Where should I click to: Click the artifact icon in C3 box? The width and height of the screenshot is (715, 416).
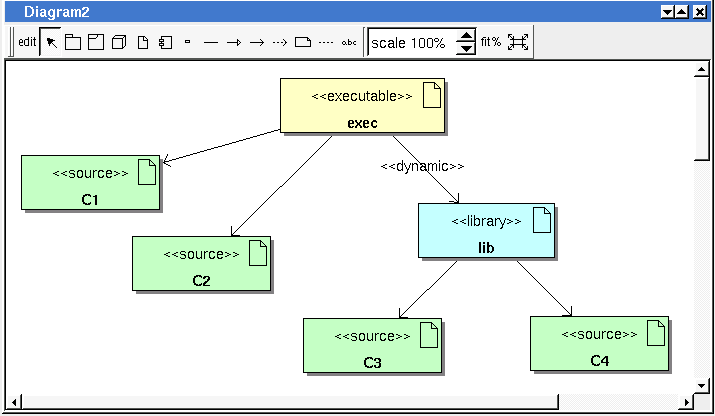click(x=429, y=335)
